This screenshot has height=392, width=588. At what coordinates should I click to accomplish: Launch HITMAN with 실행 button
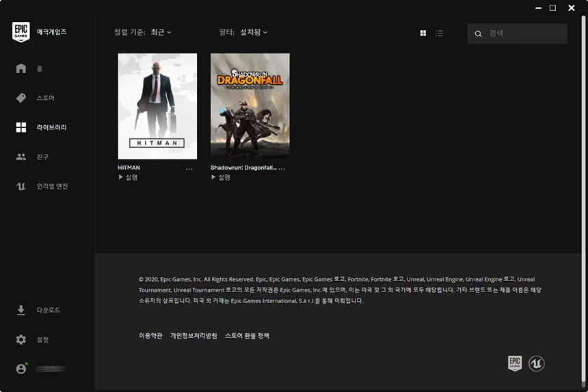[x=128, y=177]
